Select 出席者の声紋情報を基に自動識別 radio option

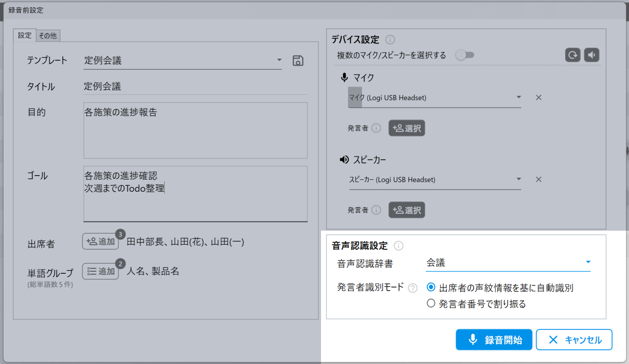[x=431, y=288]
